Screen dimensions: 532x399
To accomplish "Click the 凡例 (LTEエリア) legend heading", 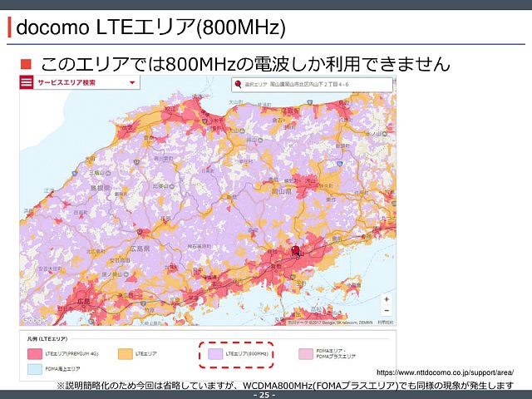I will tap(47, 338).
